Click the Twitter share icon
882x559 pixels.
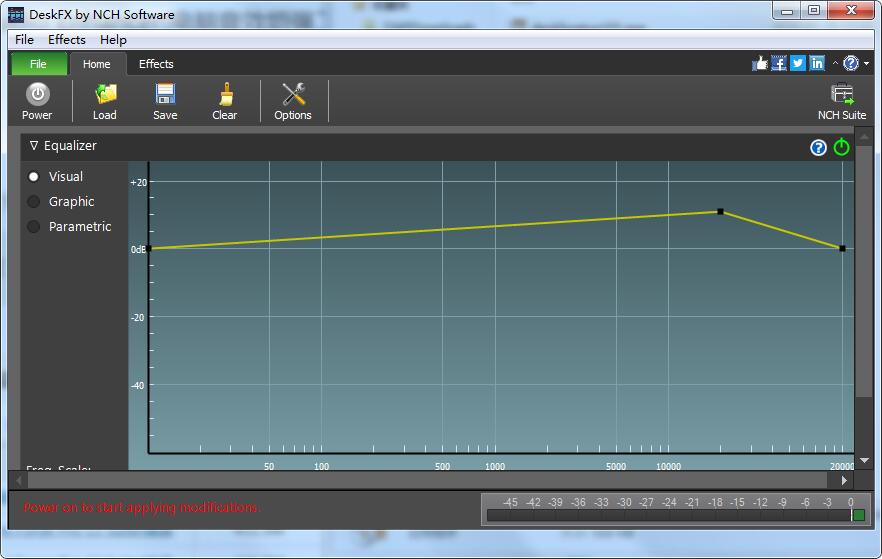coord(798,63)
